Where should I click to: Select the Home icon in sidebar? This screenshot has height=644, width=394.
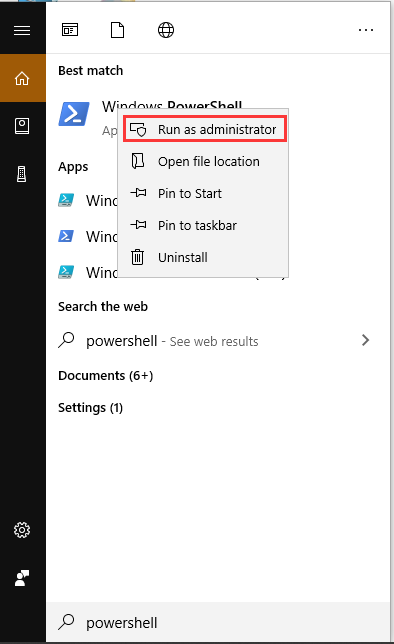(x=22, y=78)
